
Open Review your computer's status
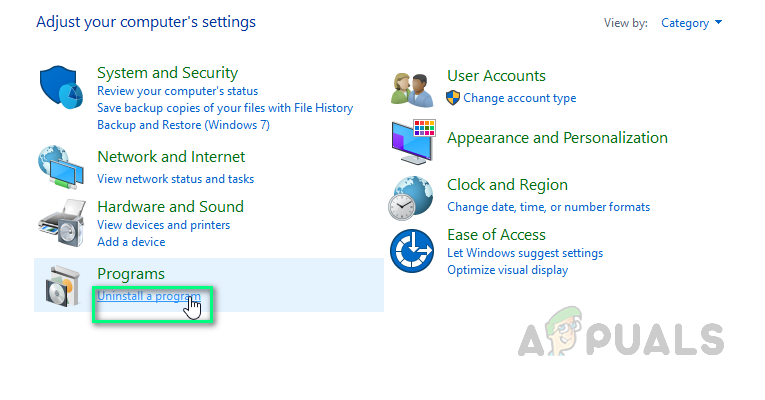[x=177, y=91]
